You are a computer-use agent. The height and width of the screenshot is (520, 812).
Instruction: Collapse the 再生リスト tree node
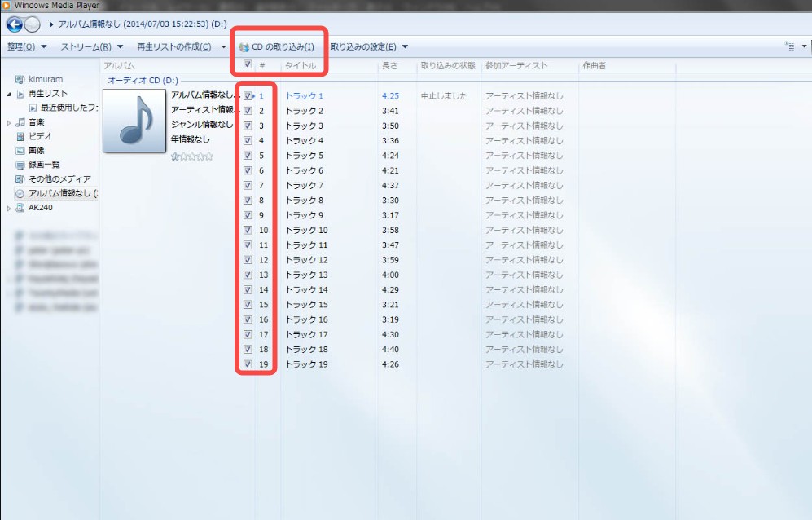coord(9,95)
